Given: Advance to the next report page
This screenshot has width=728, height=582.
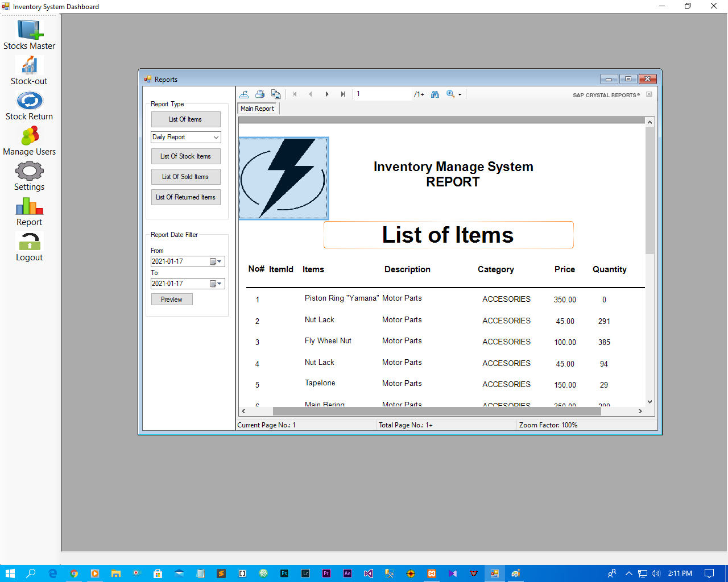Looking at the screenshot, I should (x=326, y=94).
